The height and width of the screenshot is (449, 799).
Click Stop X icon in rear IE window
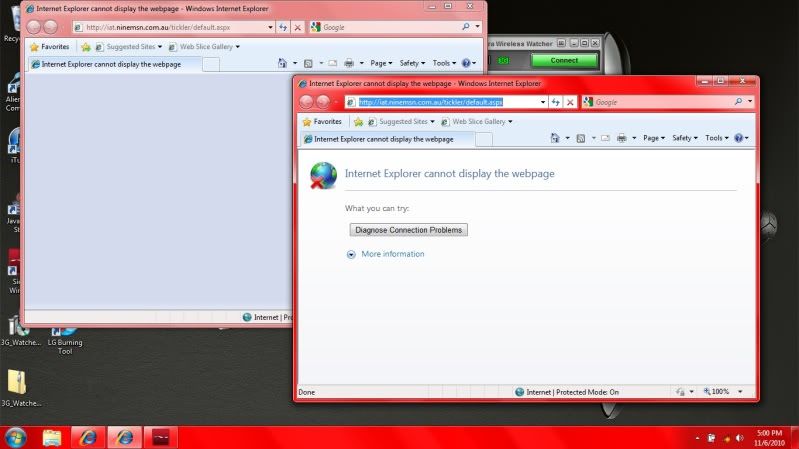click(298, 27)
